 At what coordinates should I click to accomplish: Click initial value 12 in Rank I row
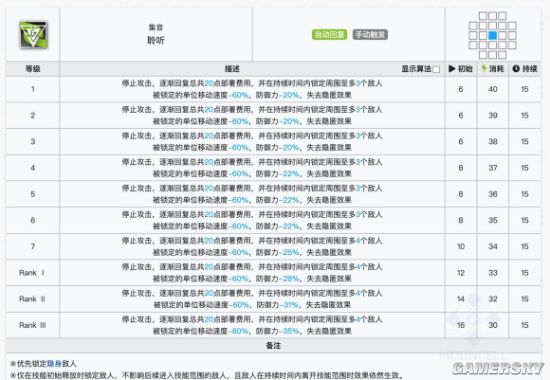(461, 273)
